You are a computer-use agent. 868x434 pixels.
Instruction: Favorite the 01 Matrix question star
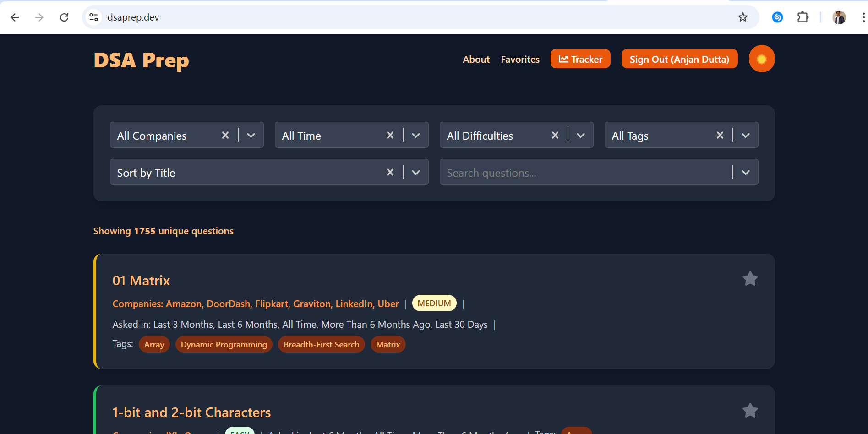coord(750,278)
